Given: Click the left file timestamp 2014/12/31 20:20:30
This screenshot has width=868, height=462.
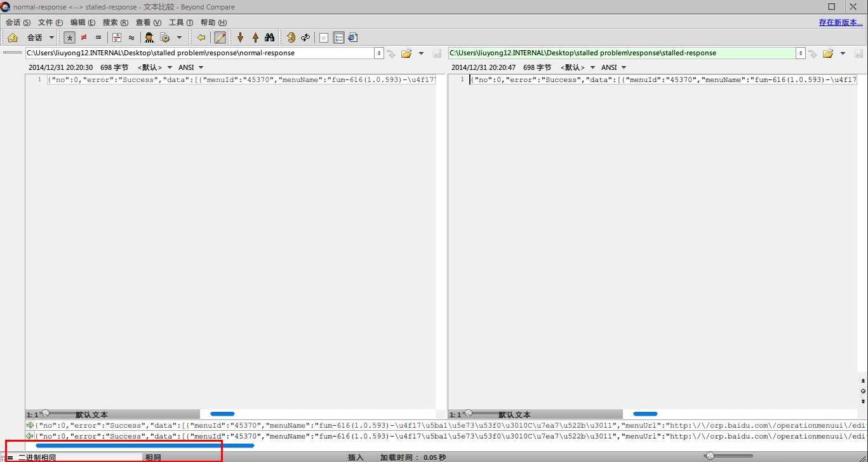Looking at the screenshot, I should tap(60, 67).
